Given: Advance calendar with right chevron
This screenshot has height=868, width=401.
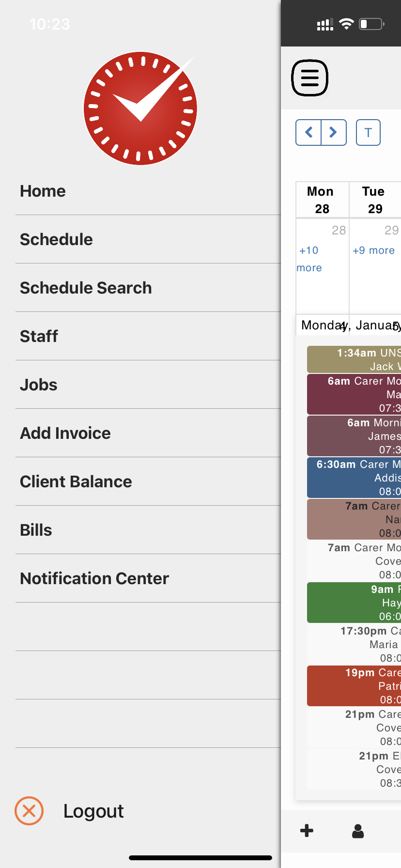Looking at the screenshot, I should click(334, 132).
